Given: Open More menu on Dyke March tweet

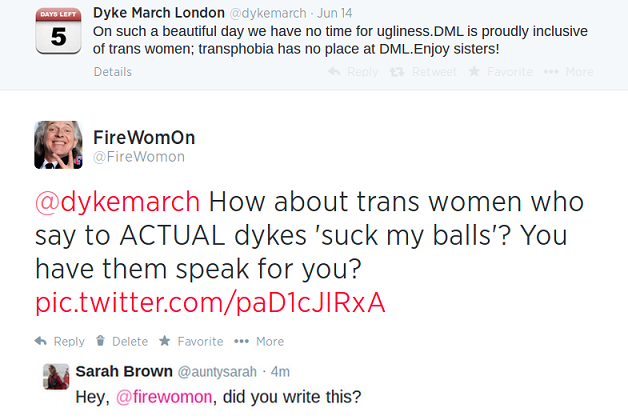Looking at the screenshot, I should pos(572,72).
